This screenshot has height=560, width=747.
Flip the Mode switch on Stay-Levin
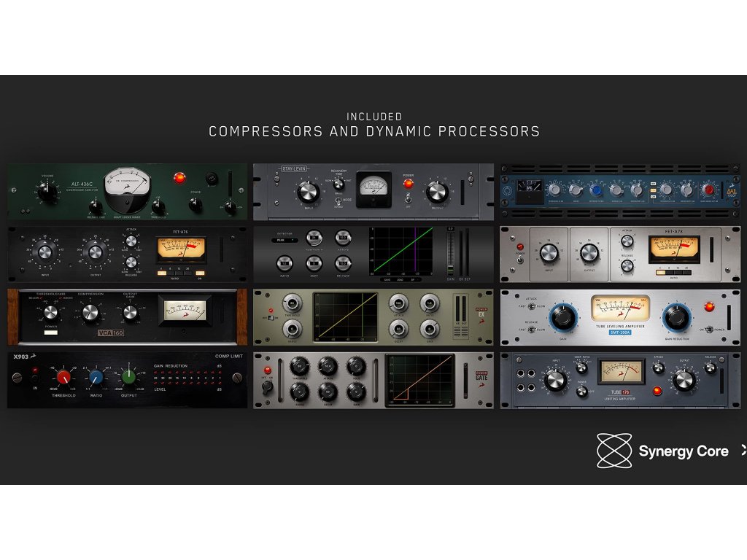coord(338,201)
